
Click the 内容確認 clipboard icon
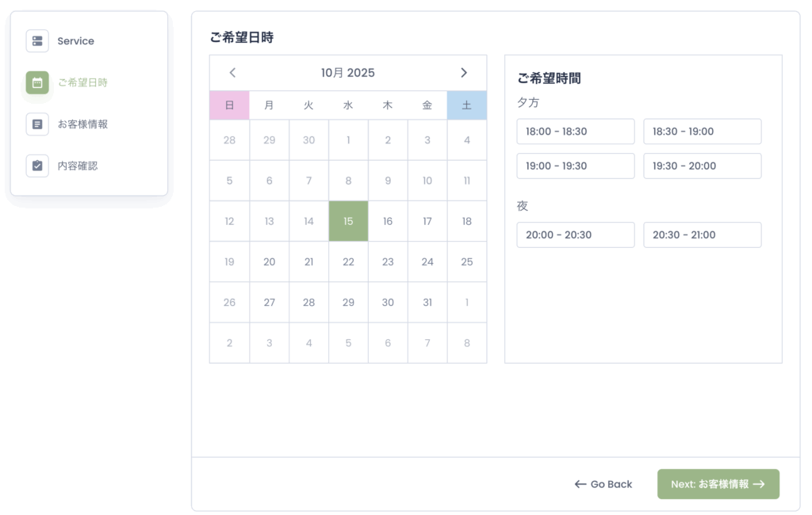click(37, 166)
